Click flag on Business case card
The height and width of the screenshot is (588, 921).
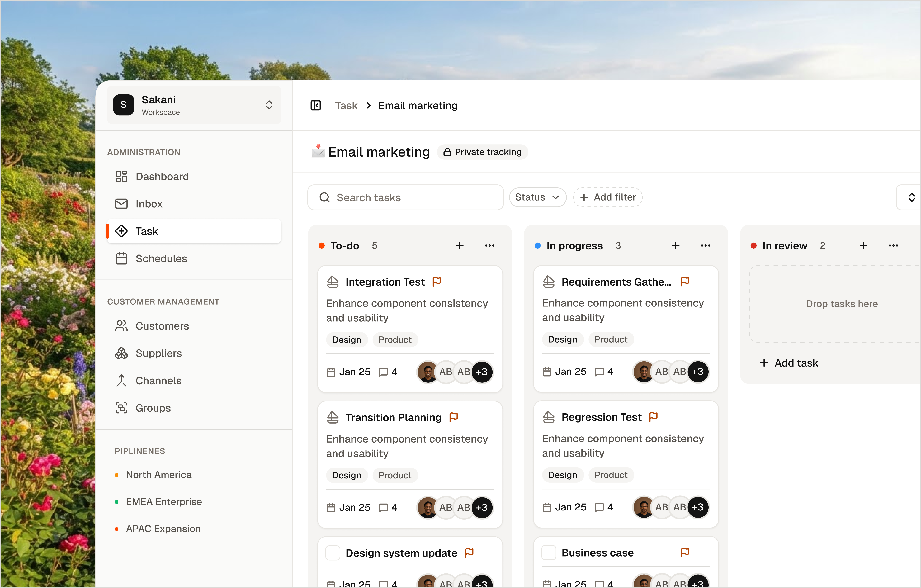point(685,552)
